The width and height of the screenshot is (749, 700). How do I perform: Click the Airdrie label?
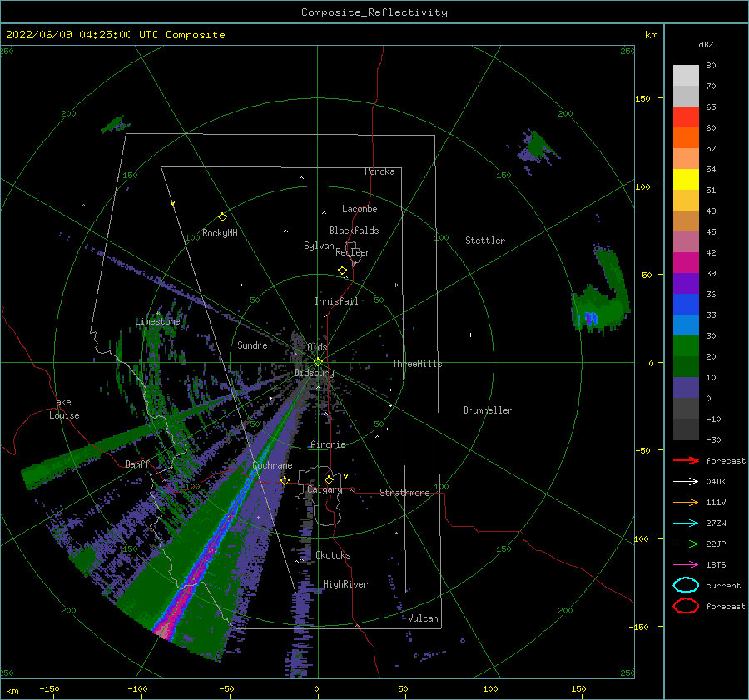click(x=328, y=444)
